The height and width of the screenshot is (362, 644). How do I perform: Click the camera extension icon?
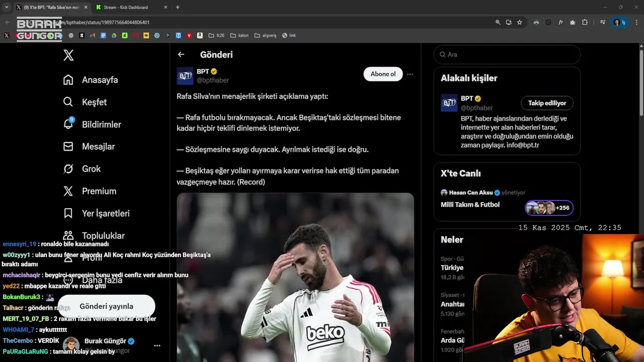(x=573, y=22)
